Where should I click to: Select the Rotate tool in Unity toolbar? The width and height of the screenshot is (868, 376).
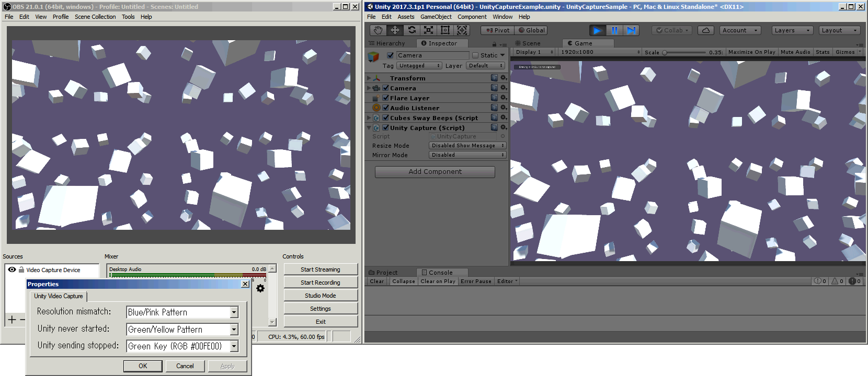[x=412, y=30]
